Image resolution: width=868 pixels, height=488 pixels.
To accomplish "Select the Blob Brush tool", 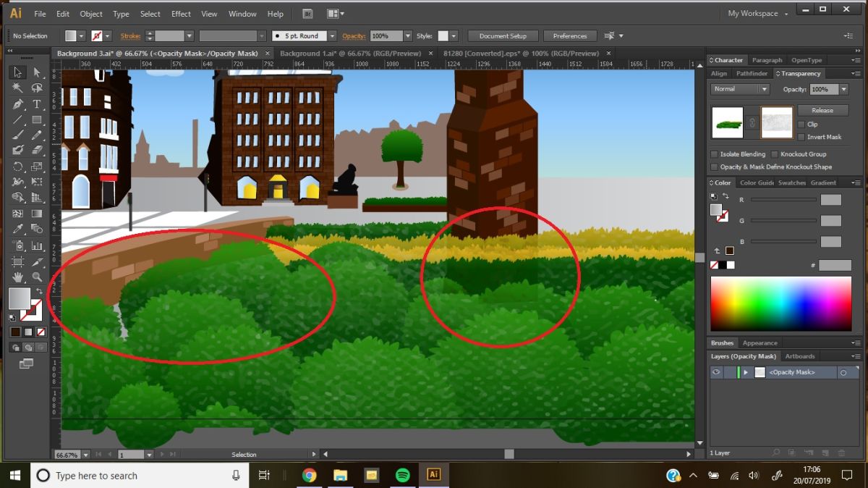I will coord(18,151).
